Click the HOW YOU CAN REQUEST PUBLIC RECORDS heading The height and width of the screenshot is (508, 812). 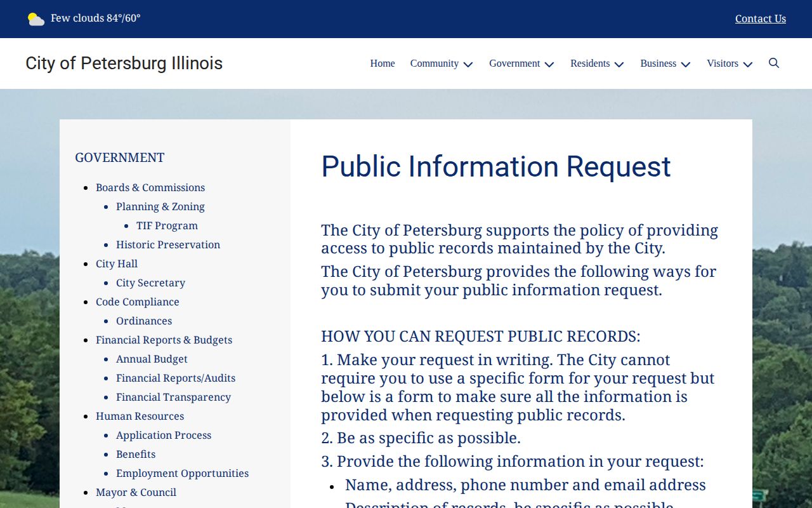481,337
